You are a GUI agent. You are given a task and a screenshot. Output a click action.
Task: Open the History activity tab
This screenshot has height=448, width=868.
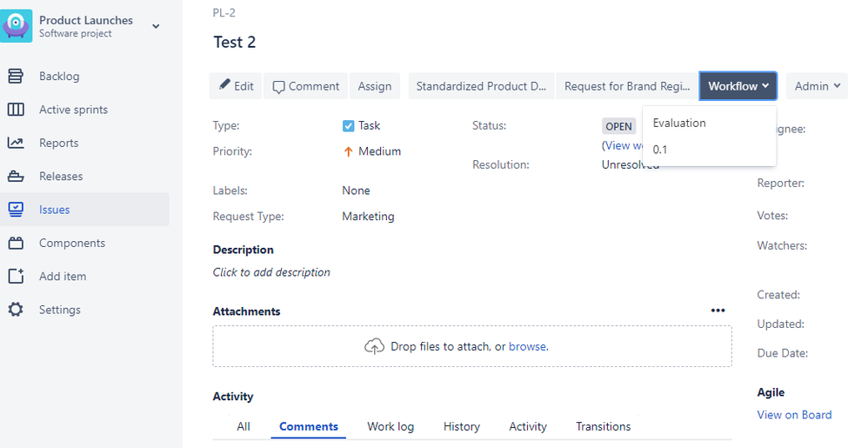tap(461, 426)
